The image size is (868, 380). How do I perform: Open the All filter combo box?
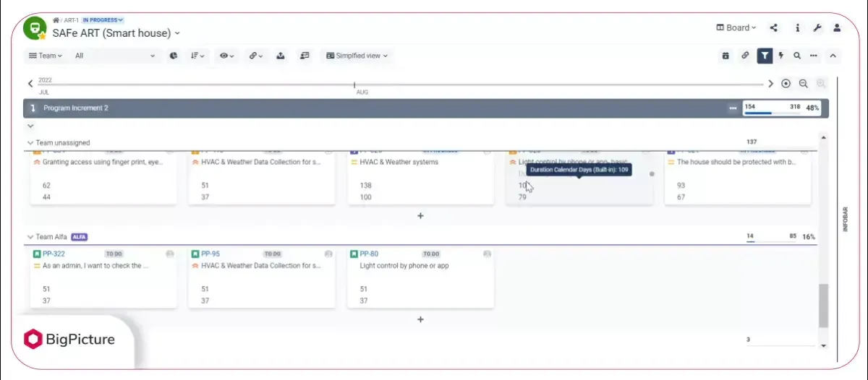tap(114, 56)
